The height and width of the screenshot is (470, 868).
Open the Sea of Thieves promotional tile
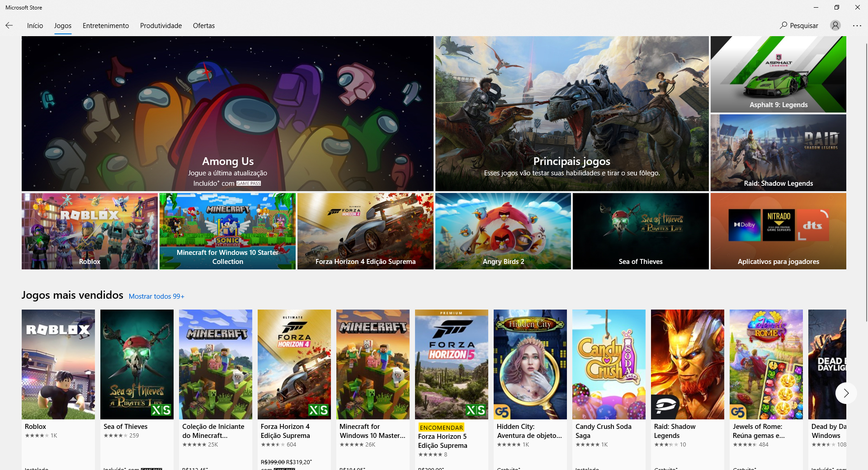pos(641,231)
